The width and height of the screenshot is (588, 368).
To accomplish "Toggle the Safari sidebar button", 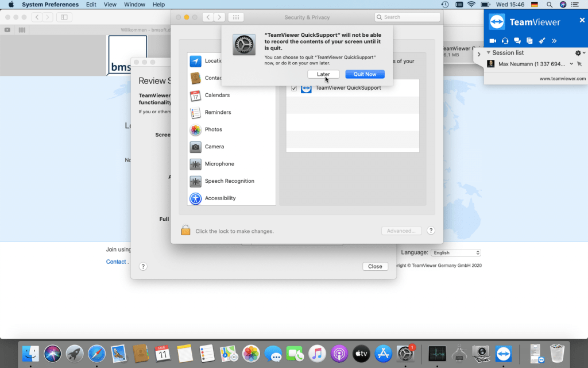I will point(64,17).
